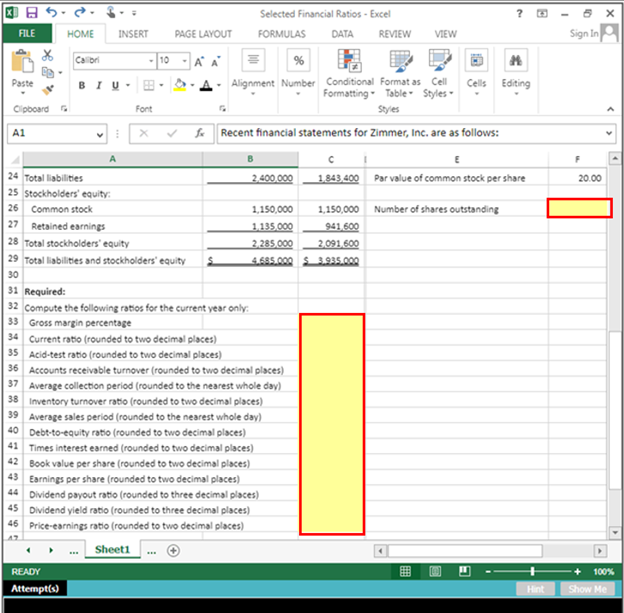This screenshot has height=613, width=624.
Task: Switch to Normal view in status bar
Action: (x=405, y=572)
